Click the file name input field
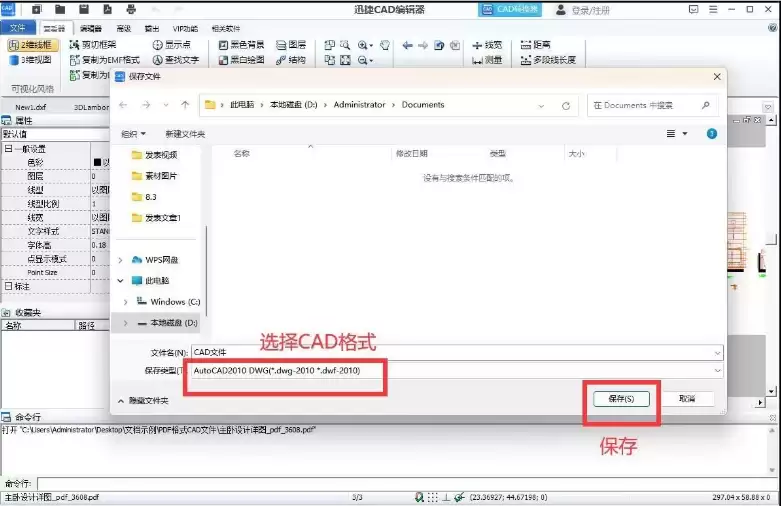 pyautogui.click(x=450, y=352)
